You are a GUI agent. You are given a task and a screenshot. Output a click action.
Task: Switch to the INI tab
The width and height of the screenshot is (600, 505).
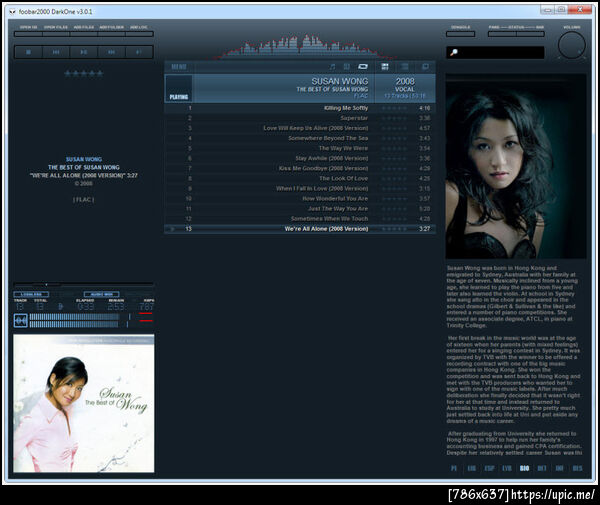(559, 468)
